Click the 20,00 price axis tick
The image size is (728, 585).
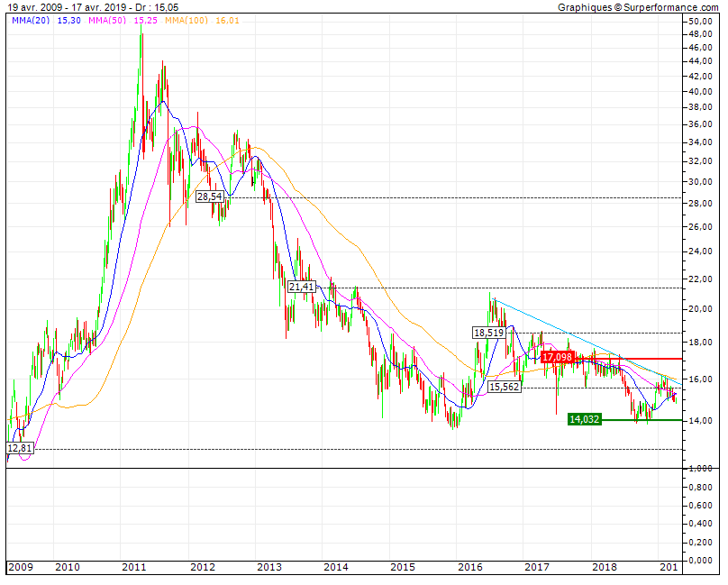click(x=700, y=308)
